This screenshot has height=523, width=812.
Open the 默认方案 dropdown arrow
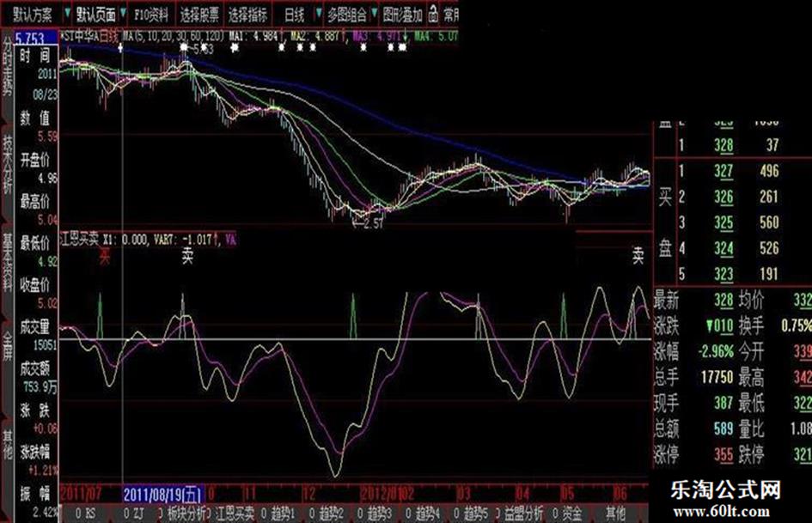67,12
